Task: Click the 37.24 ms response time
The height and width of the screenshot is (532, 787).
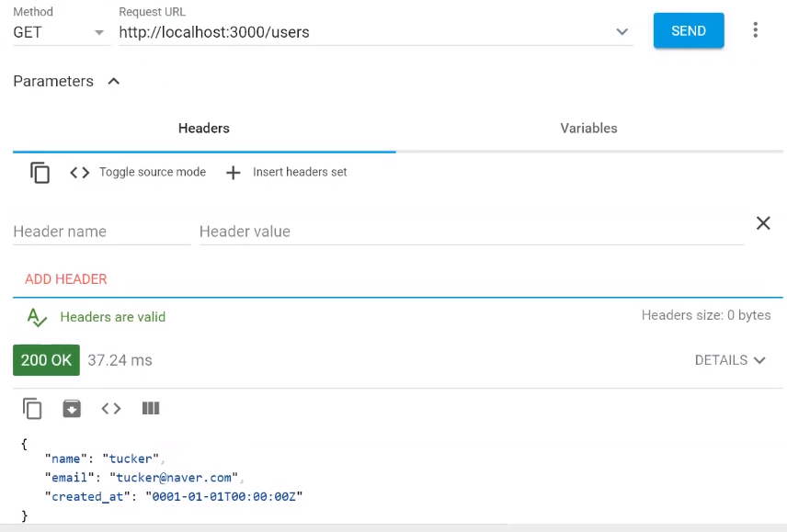Action: click(120, 360)
